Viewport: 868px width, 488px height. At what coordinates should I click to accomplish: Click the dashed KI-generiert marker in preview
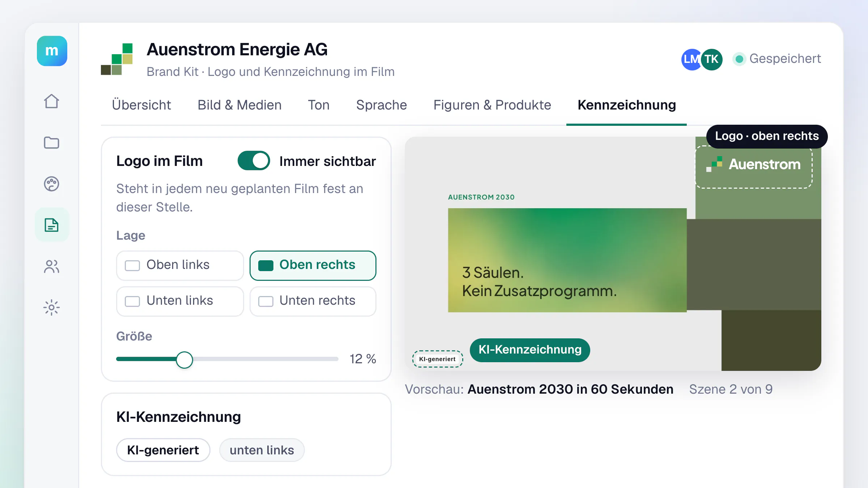tap(438, 359)
